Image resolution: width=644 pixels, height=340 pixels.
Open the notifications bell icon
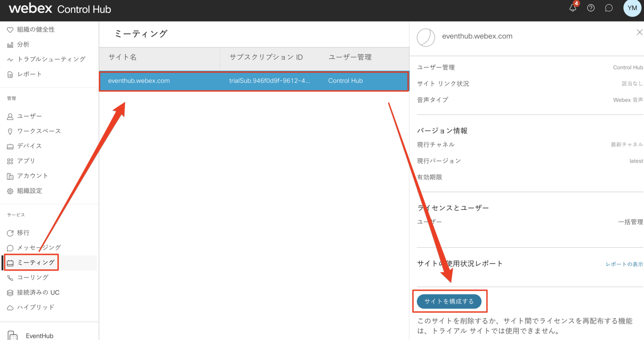573,8
